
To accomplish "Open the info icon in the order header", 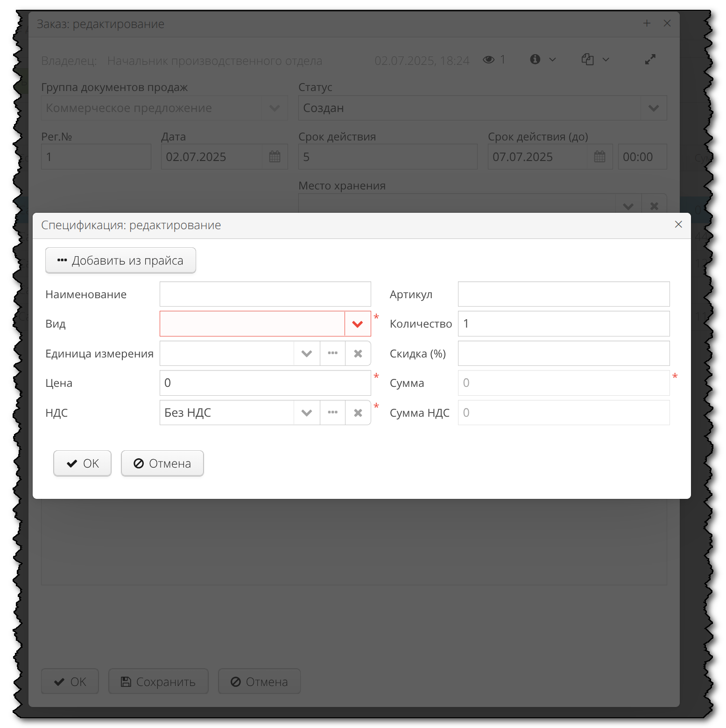I will (535, 59).
